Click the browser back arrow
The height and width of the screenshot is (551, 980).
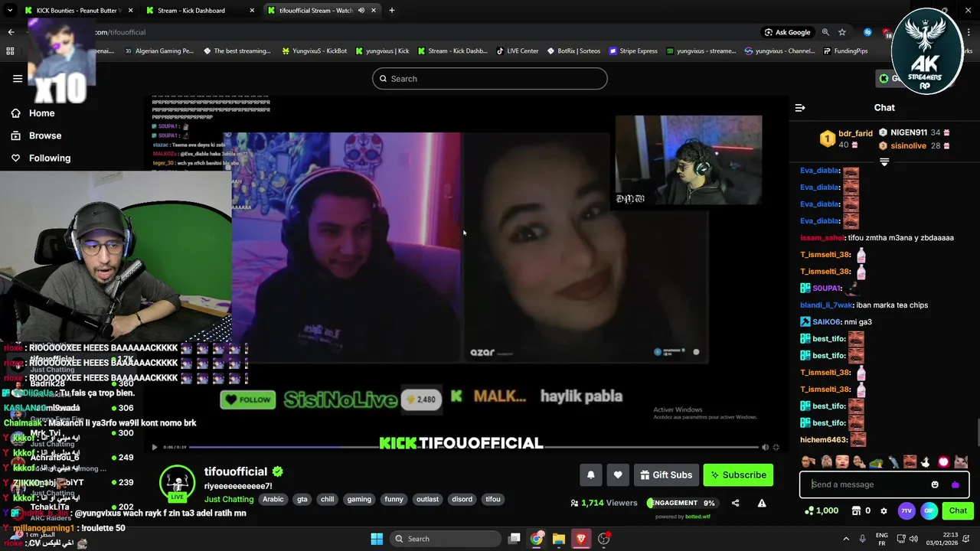click(11, 32)
